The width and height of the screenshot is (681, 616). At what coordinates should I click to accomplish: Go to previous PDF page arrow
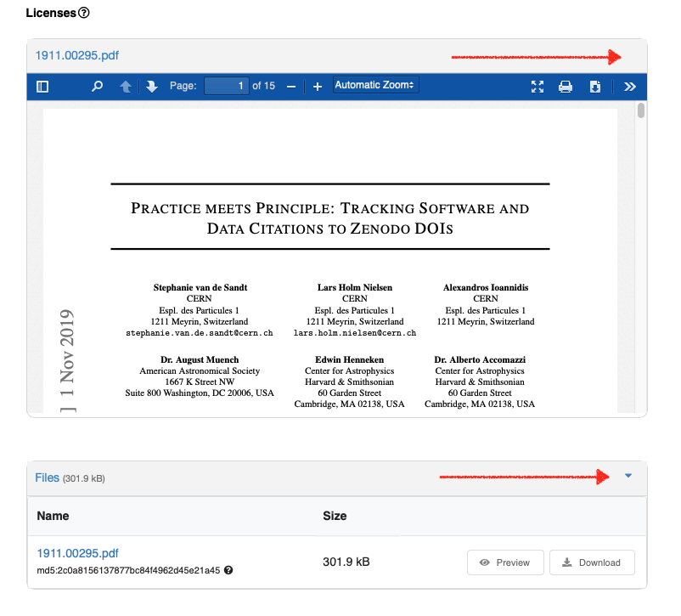pyautogui.click(x=126, y=87)
